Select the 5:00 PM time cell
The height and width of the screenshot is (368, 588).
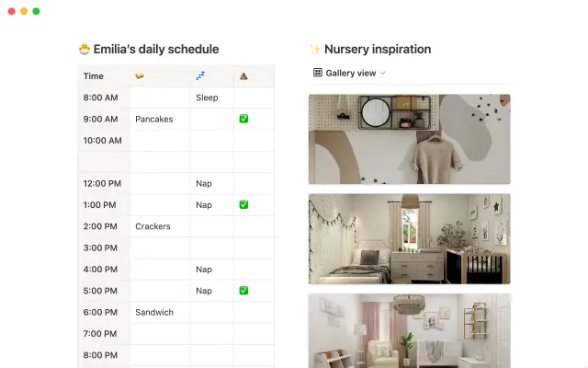click(x=104, y=291)
